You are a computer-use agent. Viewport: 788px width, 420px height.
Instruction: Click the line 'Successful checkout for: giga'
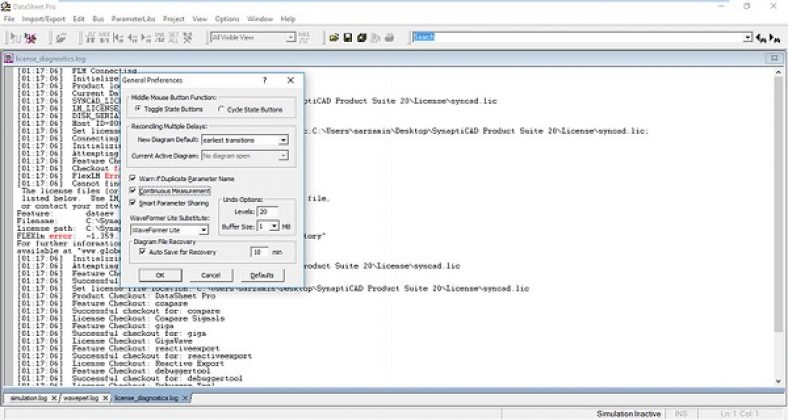[x=139, y=333]
